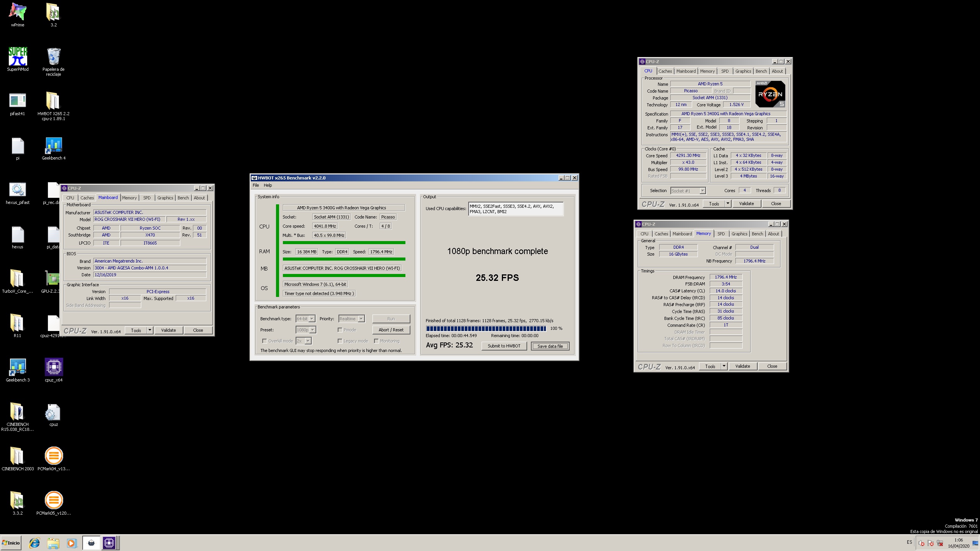Image resolution: width=980 pixels, height=551 pixels.
Task: Toggle the Pmode checkbox
Action: point(340,330)
